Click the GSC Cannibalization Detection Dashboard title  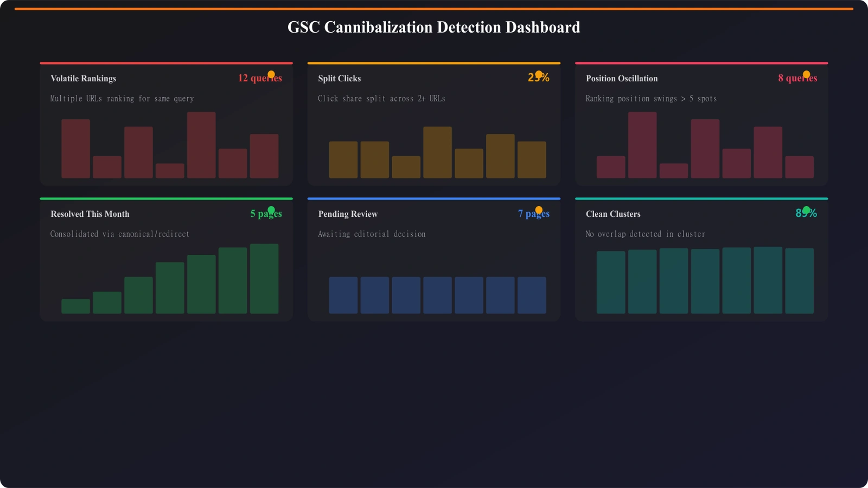(x=434, y=27)
